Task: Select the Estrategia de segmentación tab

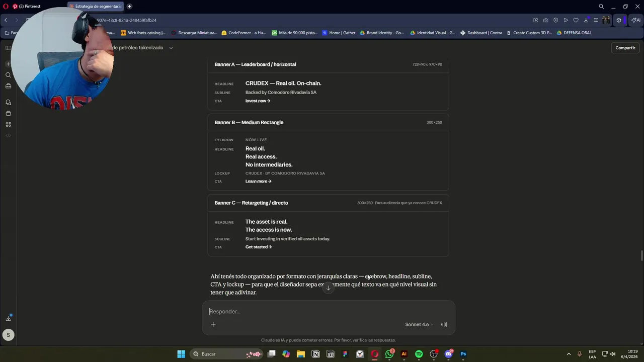Action: click(96, 7)
